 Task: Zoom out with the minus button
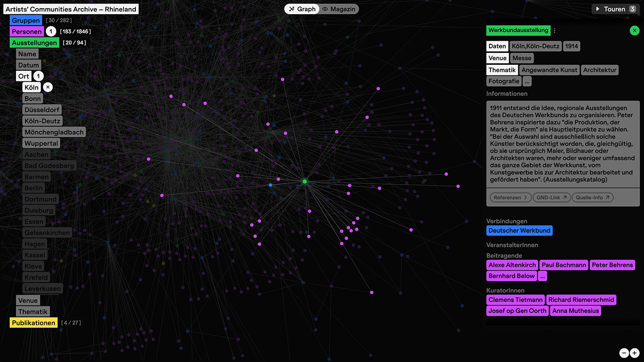click(624, 353)
